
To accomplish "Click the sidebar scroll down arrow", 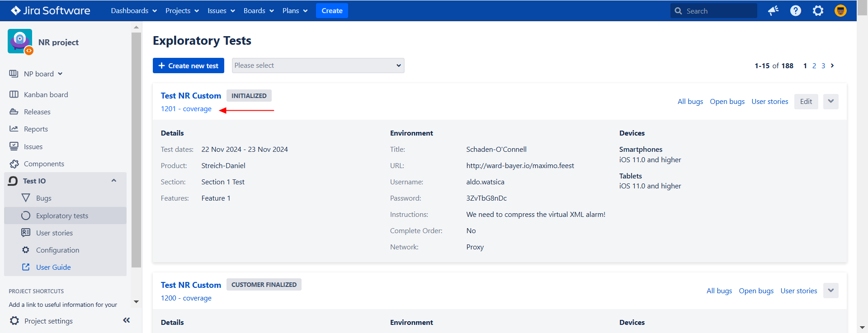I will [136, 301].
